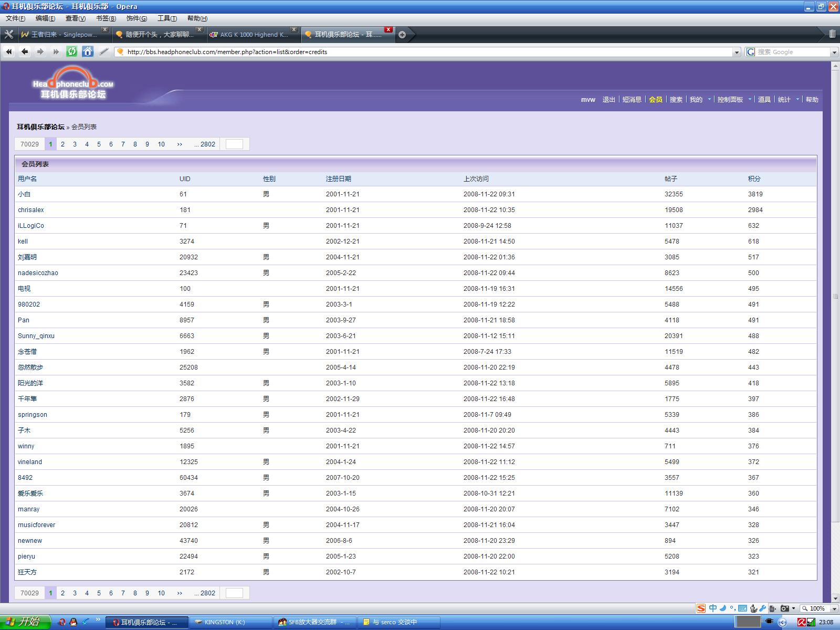Click the 道具 navigation link
The height and width of the screenshot is (630, 840).
[764, 99]
